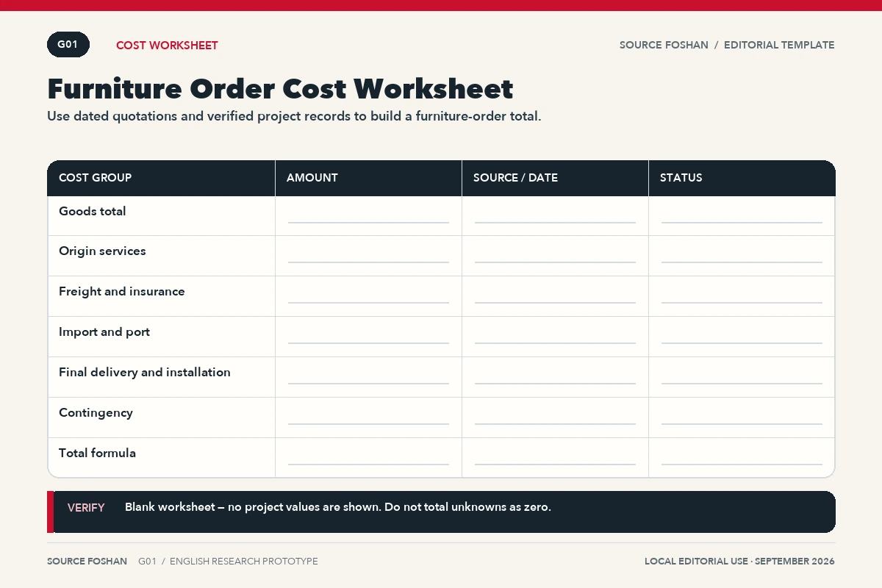
Task: Click the Source / Date field for Goods total
Action: (x=555, y=215)
